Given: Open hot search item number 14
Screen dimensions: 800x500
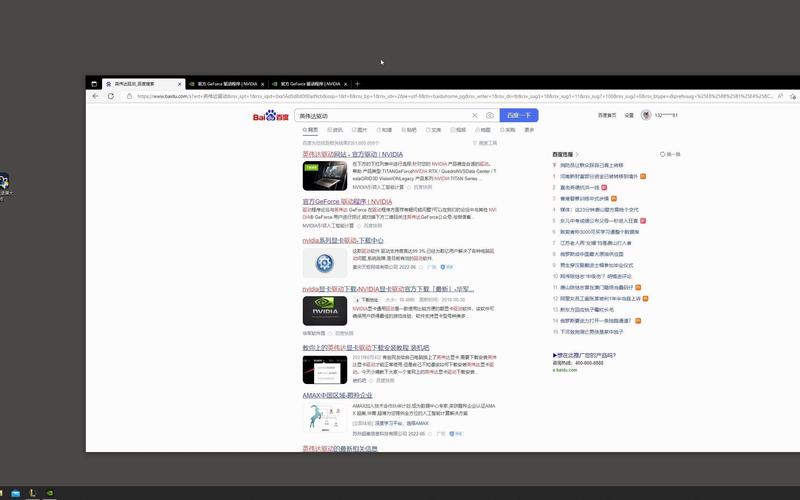Looking at the screenshot, I should tap(597, 320).
